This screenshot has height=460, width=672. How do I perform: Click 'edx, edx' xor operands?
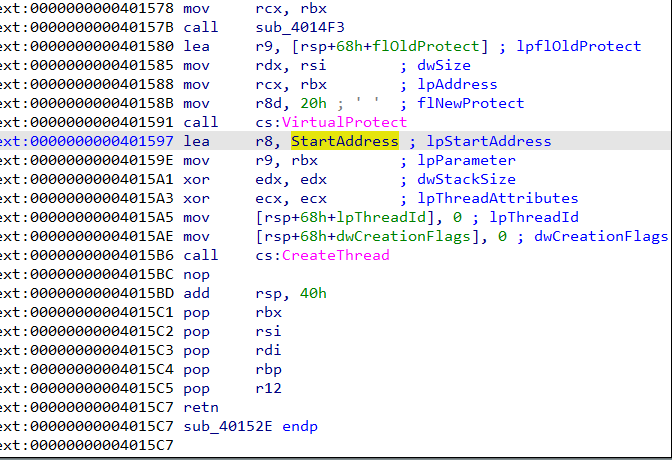click(x=291, y=179)
